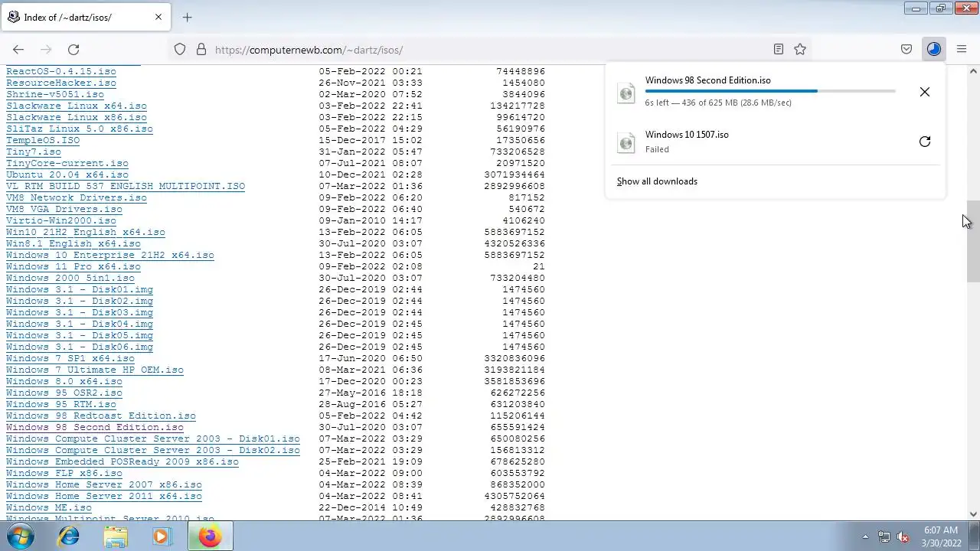980x551 pixels.
Task: Open Windows 98 Second Edition.iso link
Action: [95, 427]
